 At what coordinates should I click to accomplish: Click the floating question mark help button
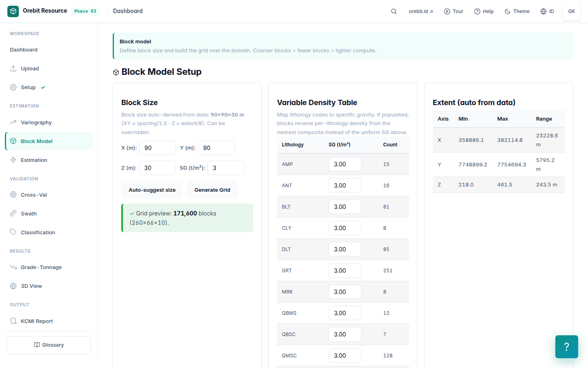pos(567,347)
